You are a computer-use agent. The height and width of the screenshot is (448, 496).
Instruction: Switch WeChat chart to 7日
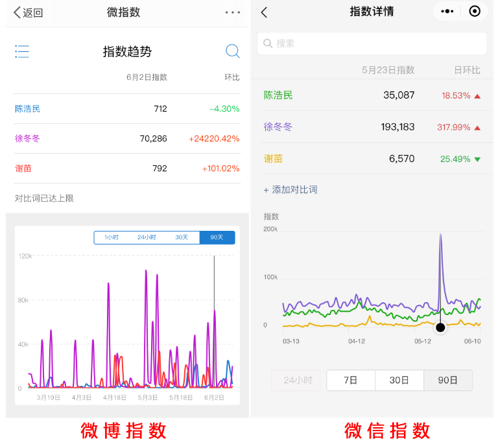(351, 380)
